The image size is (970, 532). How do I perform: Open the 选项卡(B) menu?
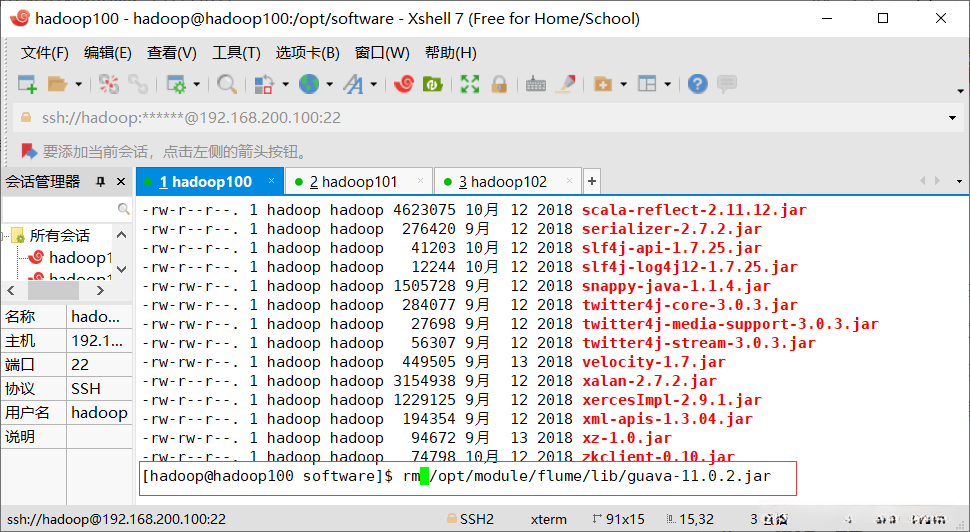tap(307, 53)
